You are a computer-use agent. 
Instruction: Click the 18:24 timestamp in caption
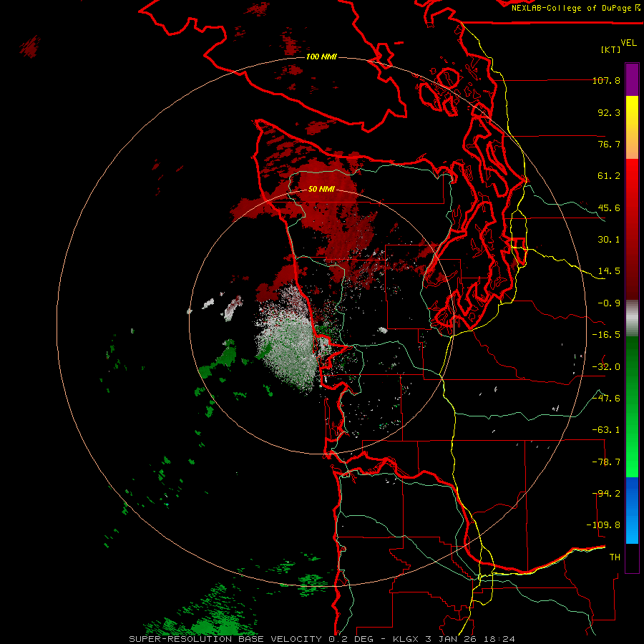click(x=499, y=639)
